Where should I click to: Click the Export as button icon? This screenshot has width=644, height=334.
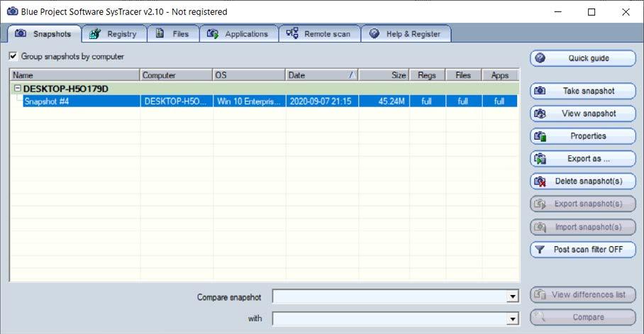pyautogui.click(x=540, y=159)
